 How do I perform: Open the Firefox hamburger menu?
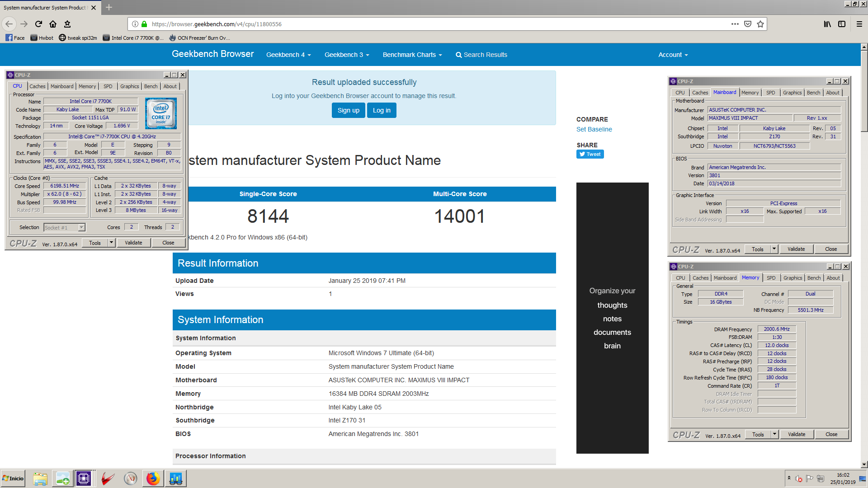coord(859,24)
